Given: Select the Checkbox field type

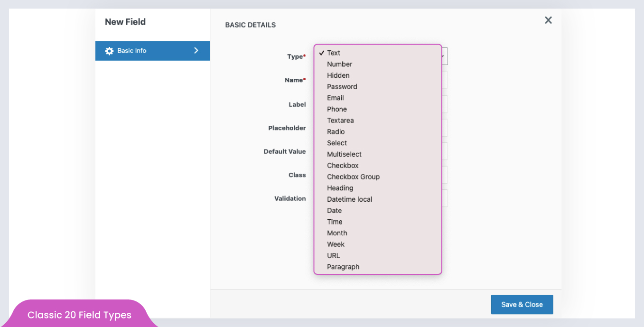Looking at the screenshot, I should click(343, 165).
